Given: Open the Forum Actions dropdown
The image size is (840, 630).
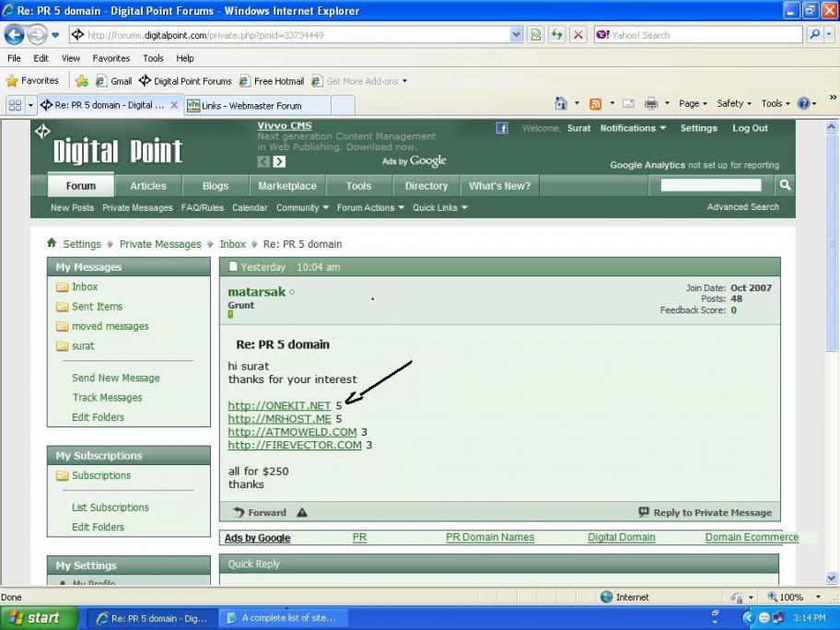Looking at the screenshot, I should pyautogui.click(x=370, y=207).
